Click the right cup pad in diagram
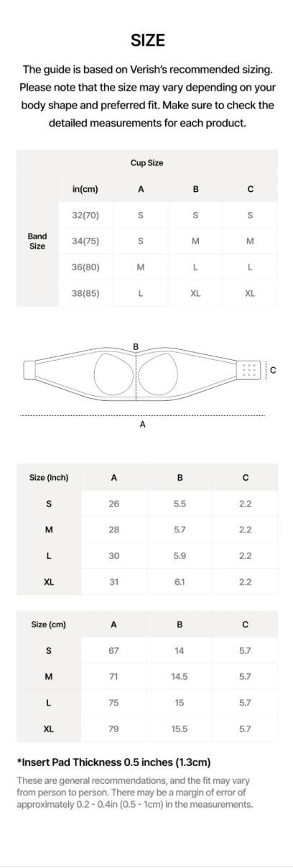This screenshot has height=868, width=293. click(157, 370)
